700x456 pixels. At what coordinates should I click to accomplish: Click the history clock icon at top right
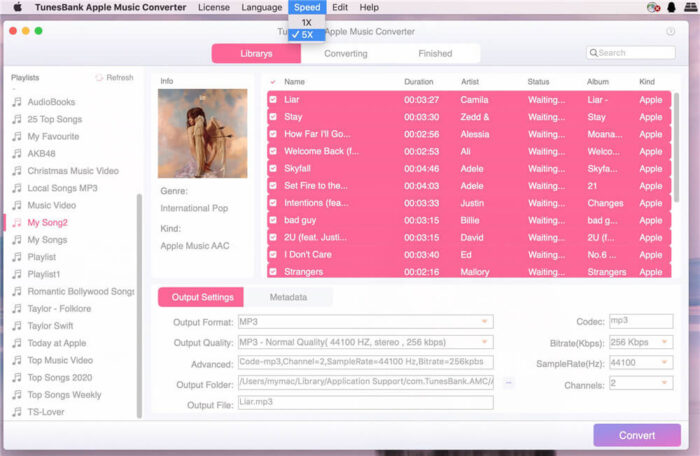[x=670, y=31]
